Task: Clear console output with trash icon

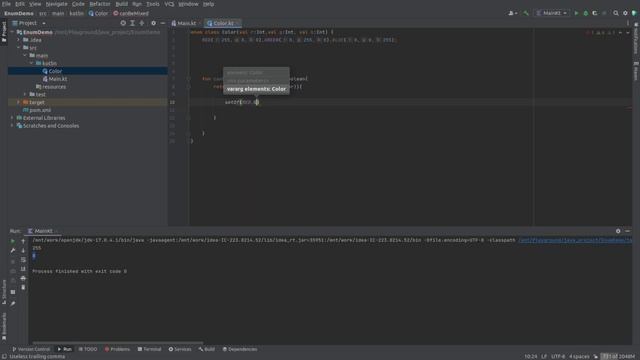Action: coord(23,288)
